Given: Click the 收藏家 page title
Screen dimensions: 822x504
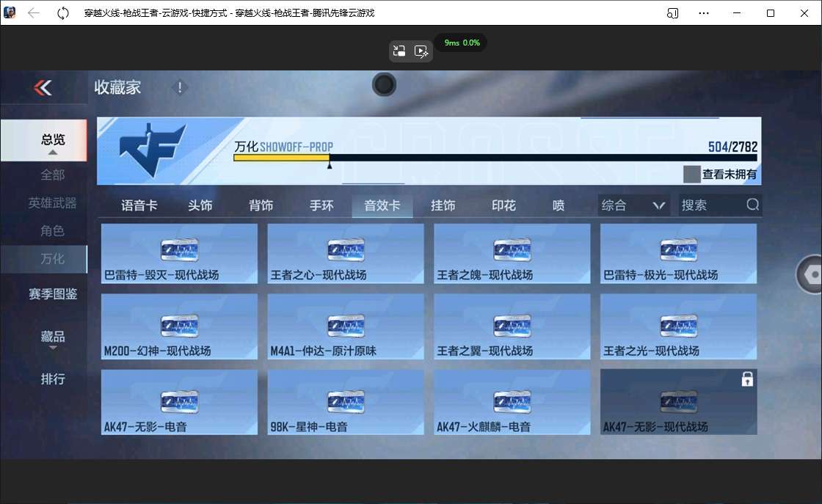Looking at the screenshot, I should click(x=117, y=87).
